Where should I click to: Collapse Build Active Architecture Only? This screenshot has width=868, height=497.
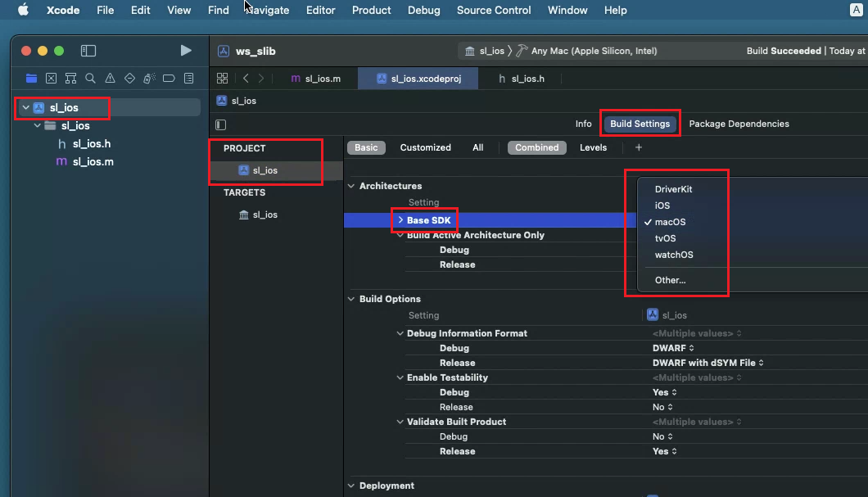400,235
